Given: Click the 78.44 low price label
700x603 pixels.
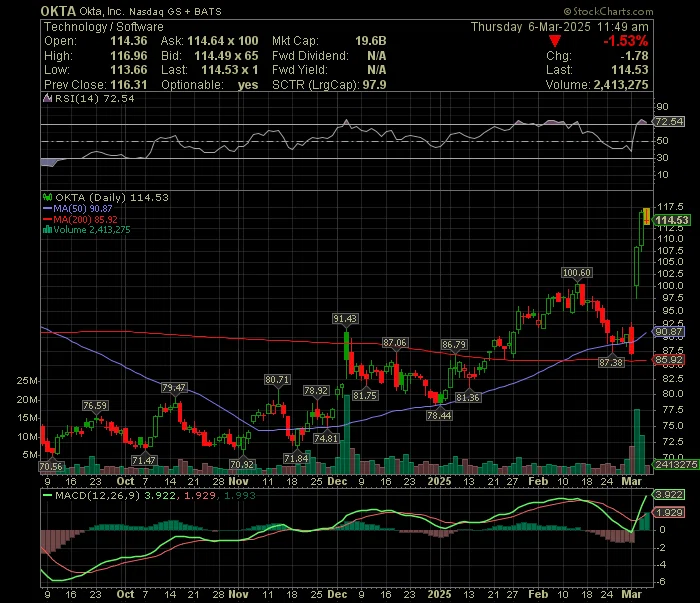Looking at the screenshot, I should pos(439,416).
